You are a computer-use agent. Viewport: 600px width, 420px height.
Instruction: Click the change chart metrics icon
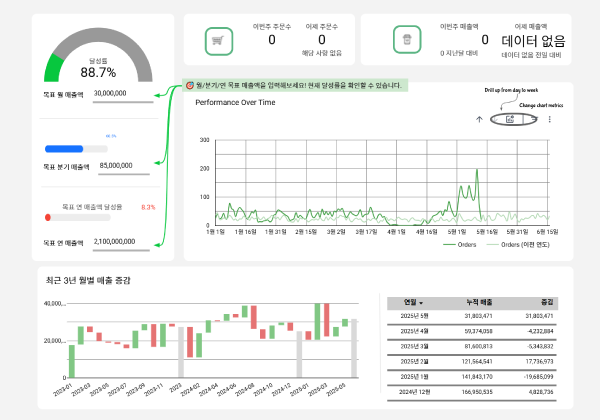click(510, 119)
